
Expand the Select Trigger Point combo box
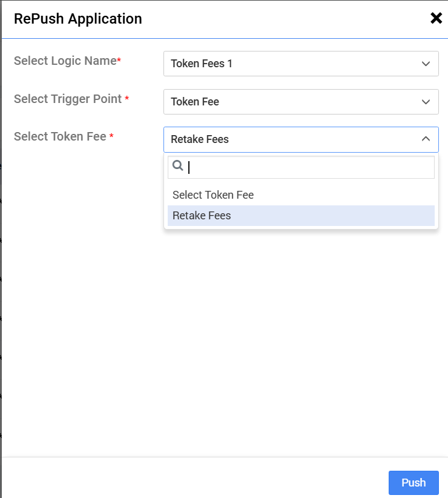click(301, 102)
